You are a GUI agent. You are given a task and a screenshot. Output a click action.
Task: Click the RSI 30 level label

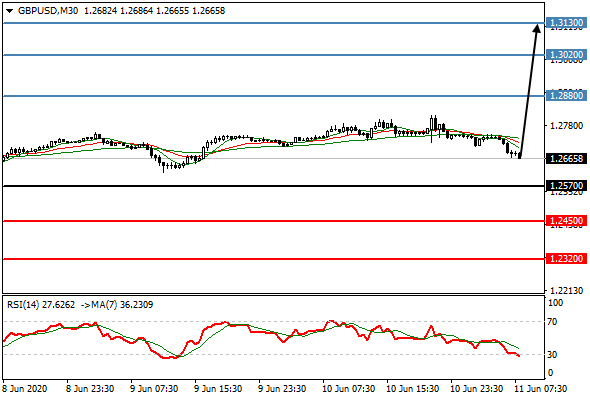coord(552,354)
